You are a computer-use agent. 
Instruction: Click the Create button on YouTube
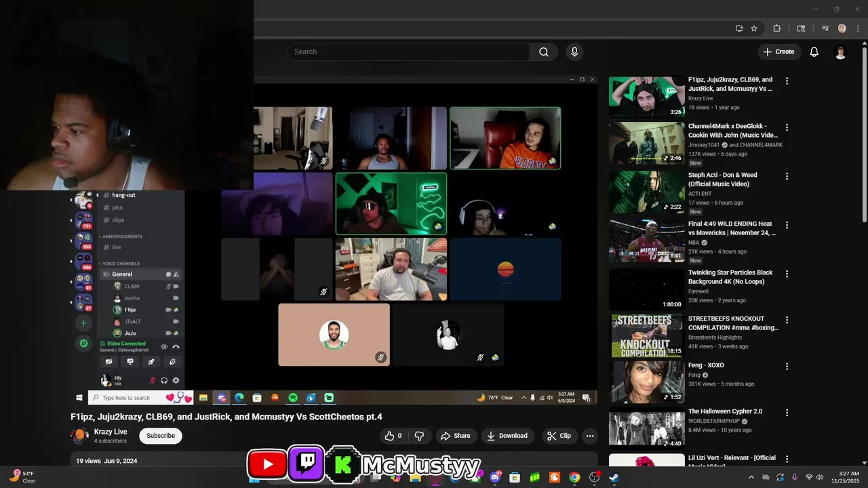[778, 52]
